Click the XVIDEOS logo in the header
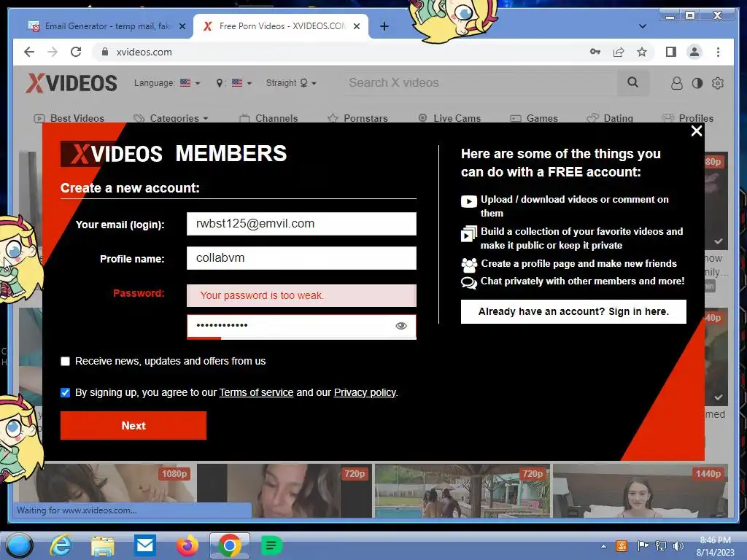This screenshot has height=560, width=747. [x=71, y=83]
